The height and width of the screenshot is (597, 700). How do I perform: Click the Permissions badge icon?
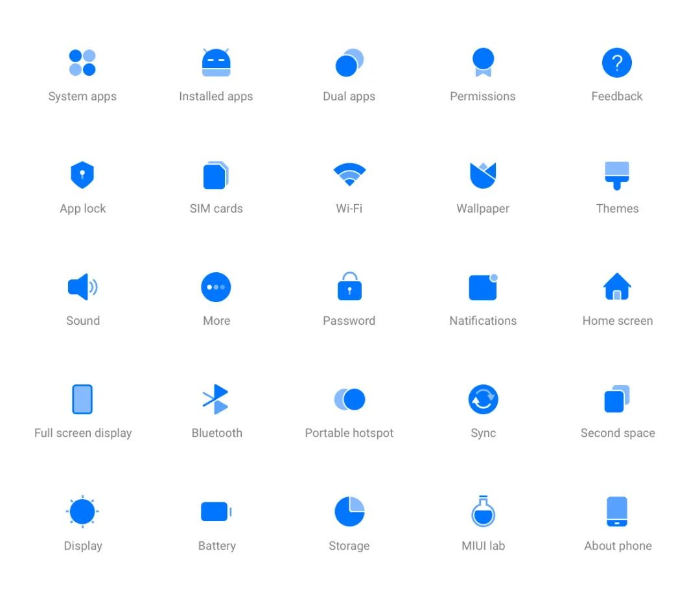pyautogui.click(x=483, y=62)
